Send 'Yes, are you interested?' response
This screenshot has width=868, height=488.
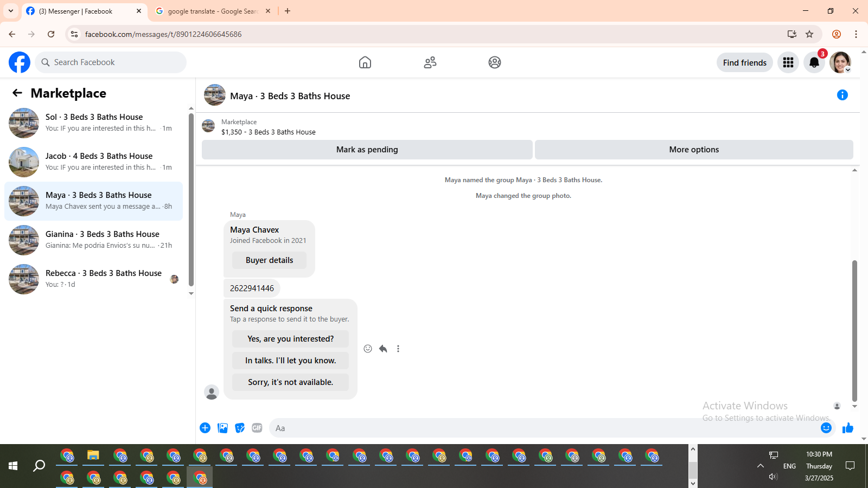(x=291, y=339)
